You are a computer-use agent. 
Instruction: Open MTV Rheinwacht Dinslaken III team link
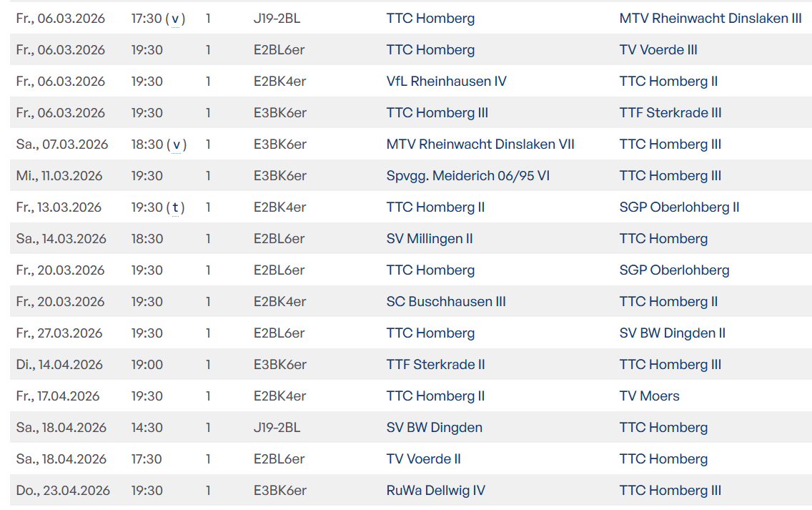710,19
